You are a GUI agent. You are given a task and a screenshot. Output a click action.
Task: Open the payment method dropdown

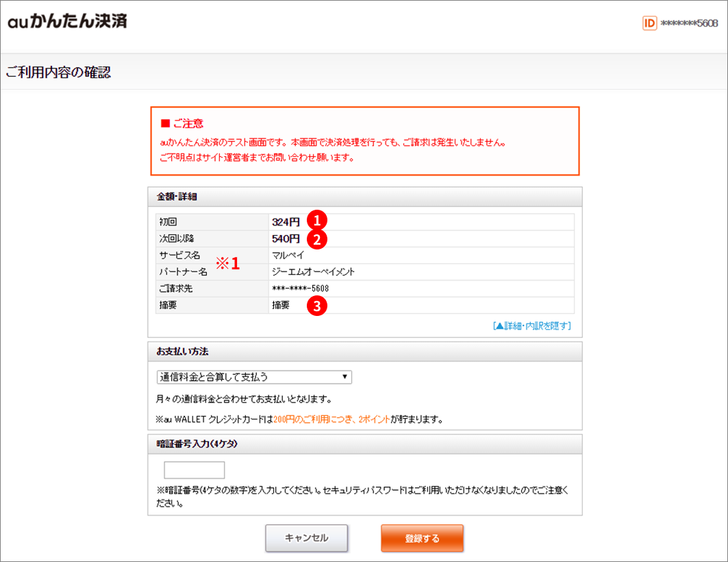[x=253, y=376]
